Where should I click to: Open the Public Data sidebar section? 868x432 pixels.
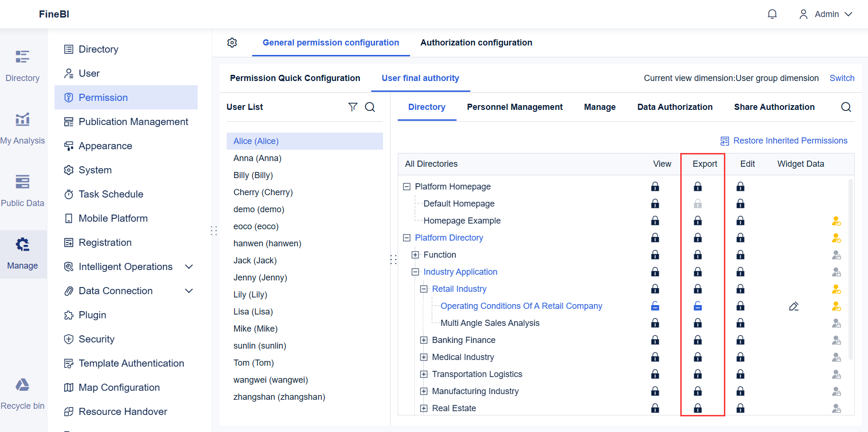(x=22, y=190)
